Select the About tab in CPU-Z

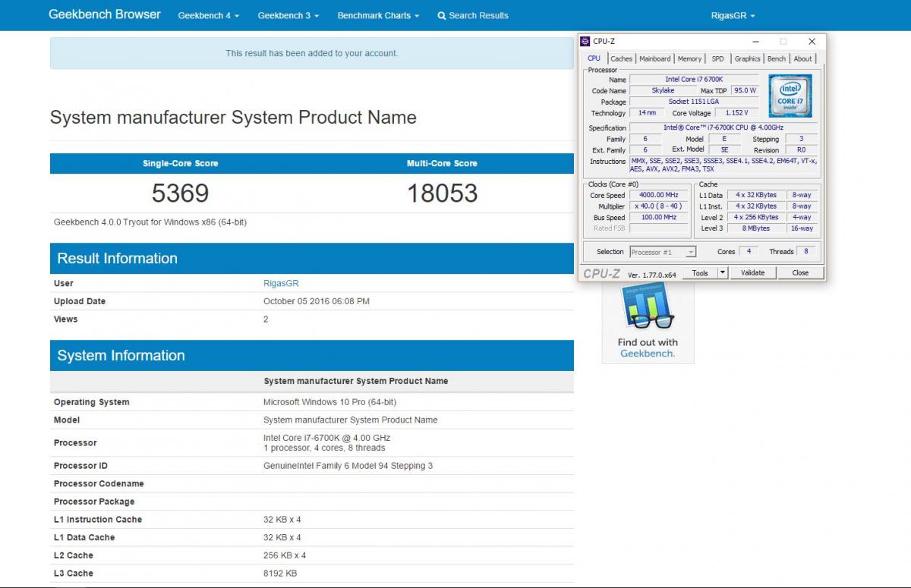coord(802,58)
